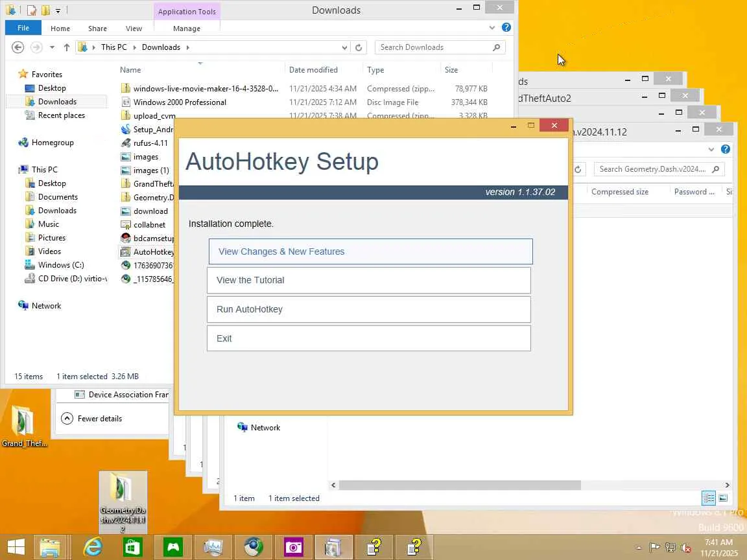The image size is (747, 560).
Task: Refresh the Downloads folder
Action: tap(359, 47)
